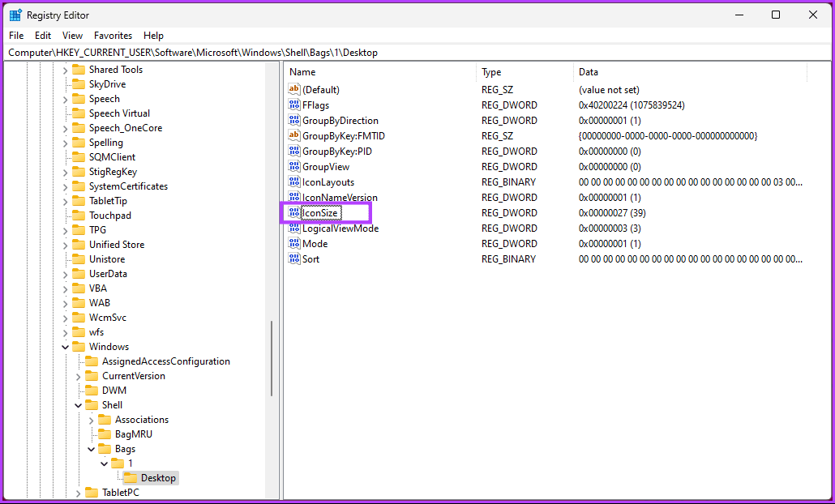The image size is (835, 504).
Task: Click the BagMRU folder icon
Action: tap(105, 434)
